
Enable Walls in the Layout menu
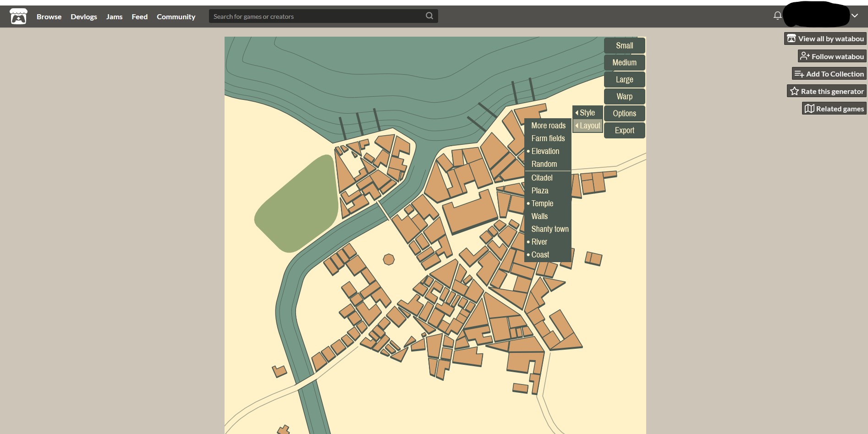539,216
